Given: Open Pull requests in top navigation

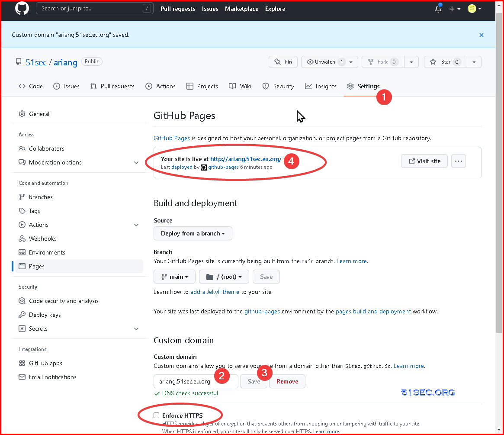Looking at the screenshot, I should pyautogui.click(x=178, y=9).
